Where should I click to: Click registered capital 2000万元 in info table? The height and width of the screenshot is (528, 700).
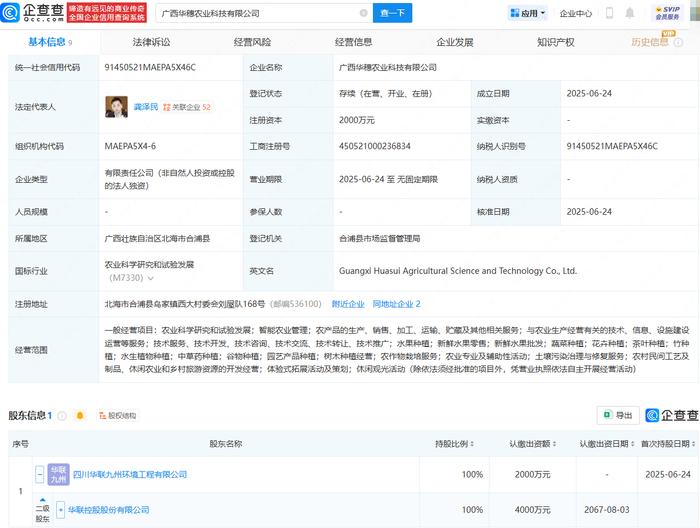click(x=357, y=120)
